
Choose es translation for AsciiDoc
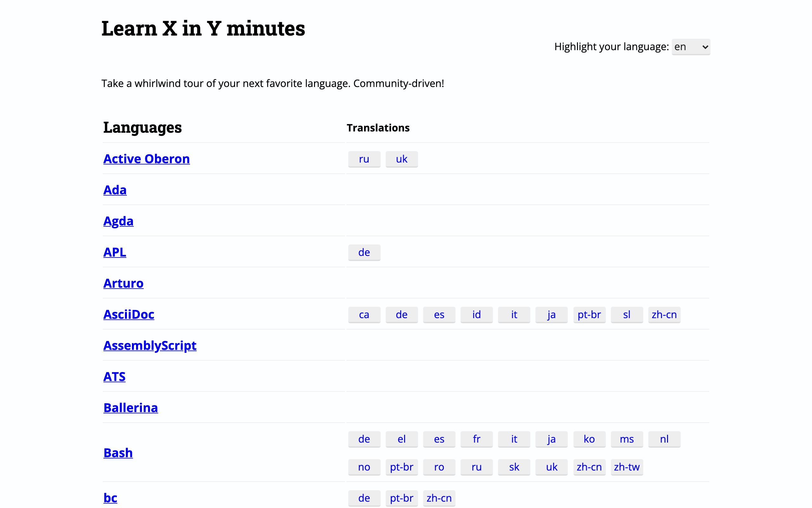click(439, 314)
